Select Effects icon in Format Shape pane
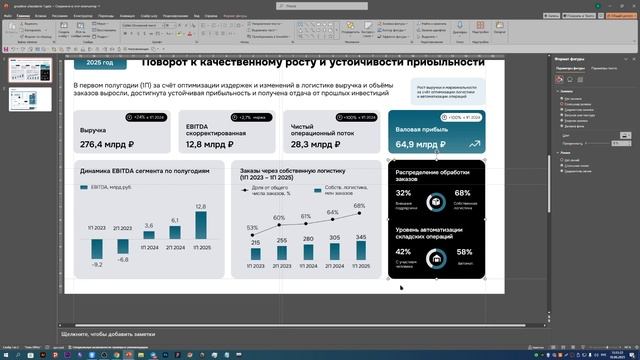This screenshot has height=360, width=640. pos(570,79)
